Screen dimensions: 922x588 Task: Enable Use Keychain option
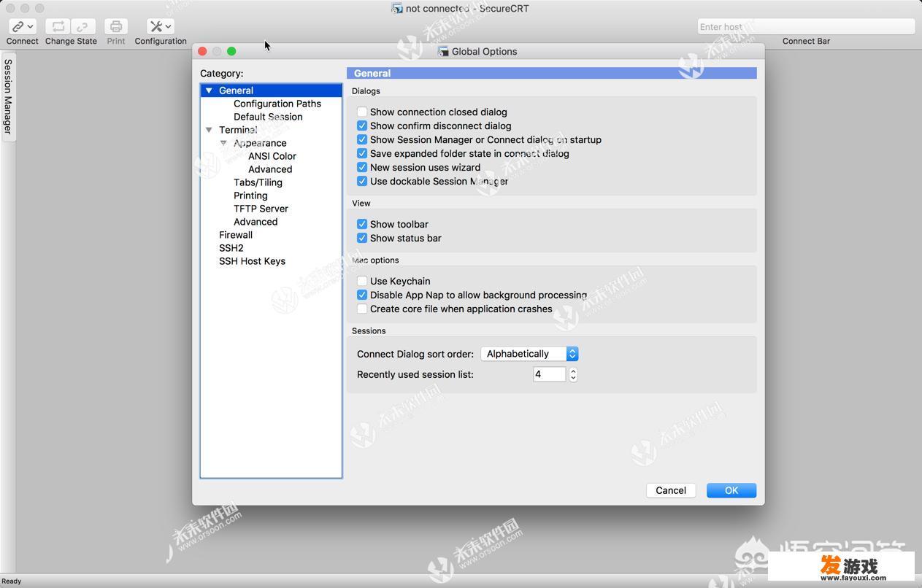click(362, 281)
